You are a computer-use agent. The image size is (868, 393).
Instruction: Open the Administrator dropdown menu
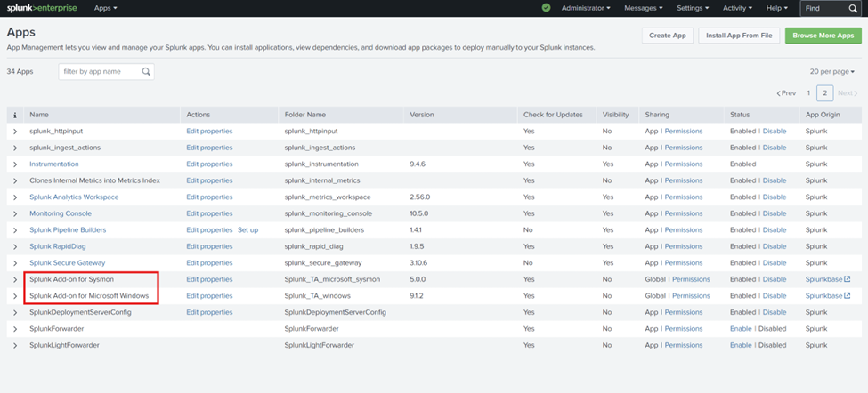[586, 8]
